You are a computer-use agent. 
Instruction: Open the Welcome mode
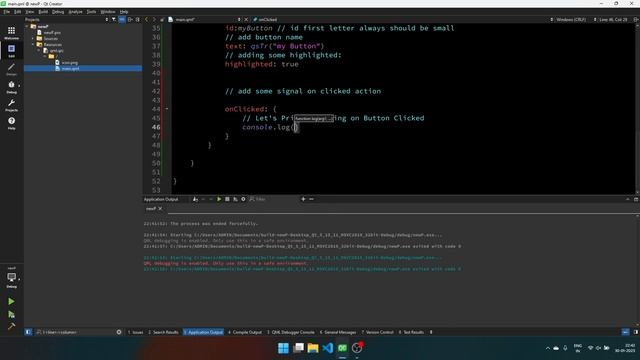pyautogui.click(x=11, y=33)
